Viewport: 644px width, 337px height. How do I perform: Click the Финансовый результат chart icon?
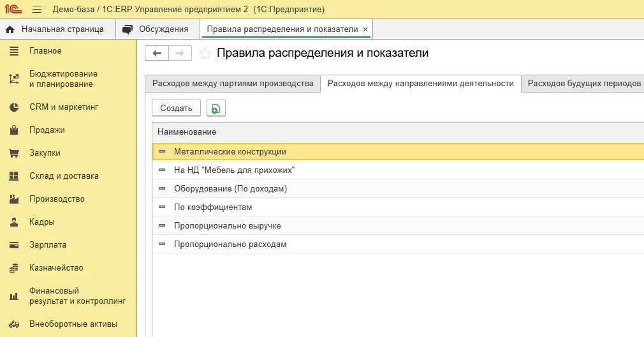(x=14, y=296)
